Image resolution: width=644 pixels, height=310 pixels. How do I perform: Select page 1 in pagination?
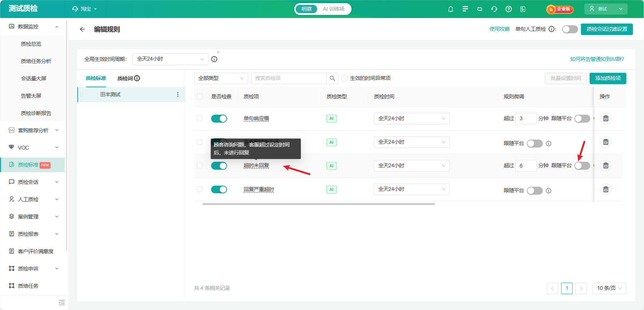567,288
